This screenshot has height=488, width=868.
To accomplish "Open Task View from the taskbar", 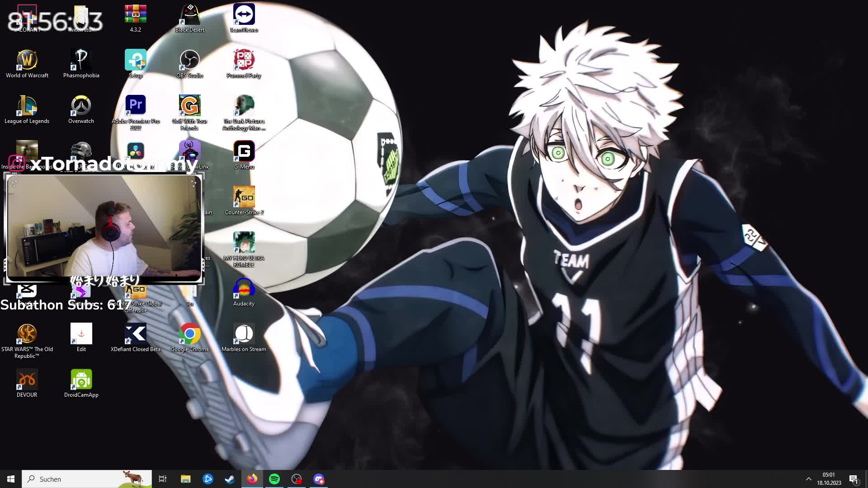I will pyautogui.click(x=163, y=479).
